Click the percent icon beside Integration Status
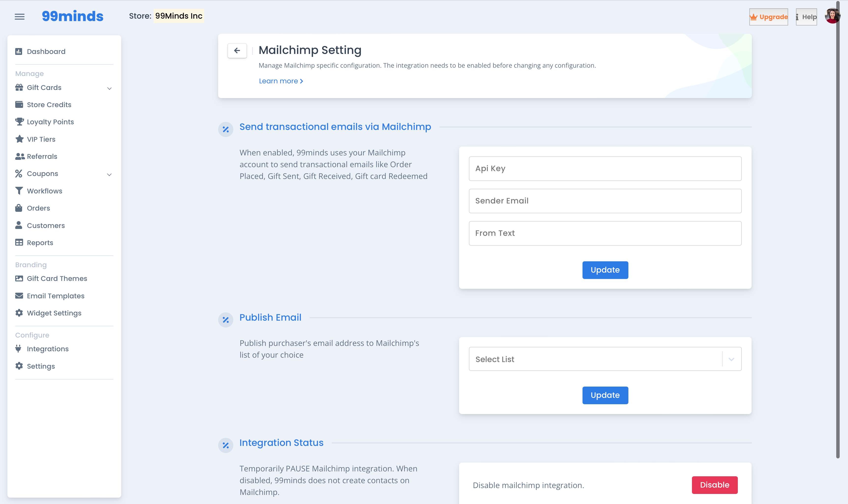 226,445
